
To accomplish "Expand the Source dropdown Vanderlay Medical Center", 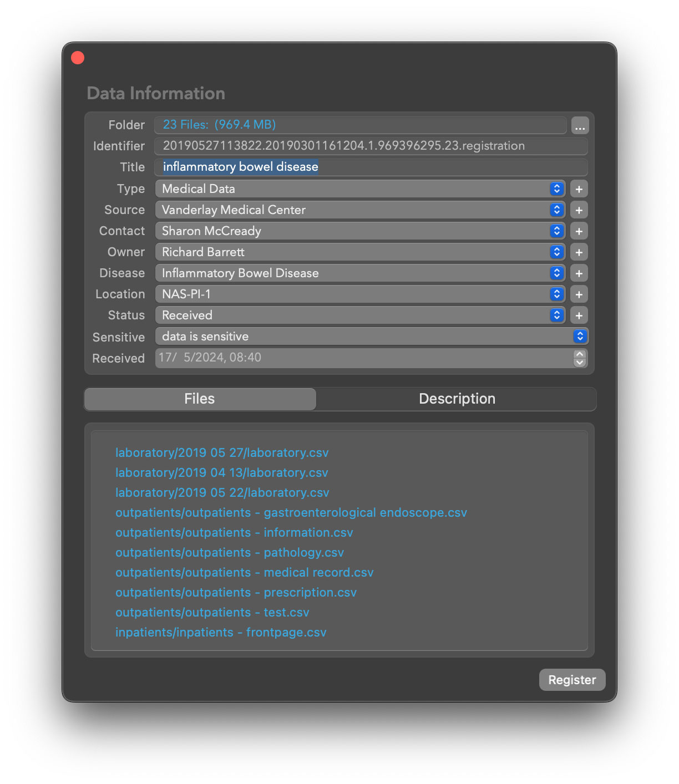I will coord(359,210).
